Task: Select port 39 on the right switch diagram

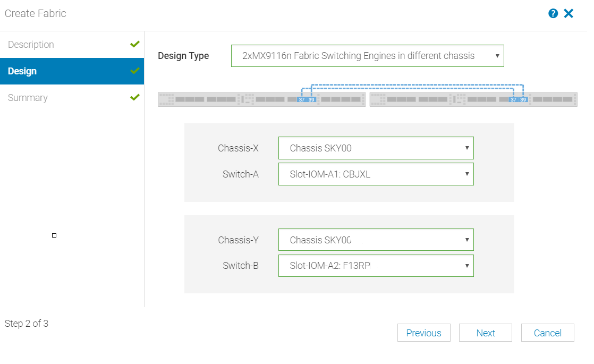Action: pos(523,100)
